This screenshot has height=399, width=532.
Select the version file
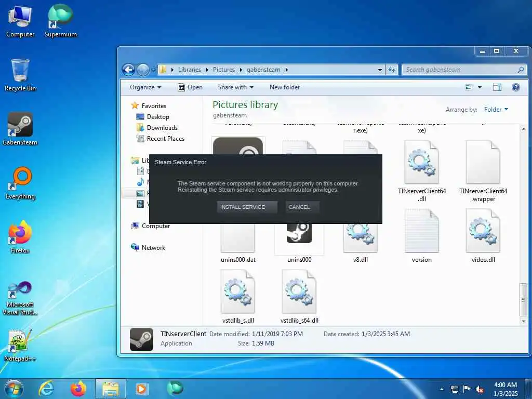point(422,236)
